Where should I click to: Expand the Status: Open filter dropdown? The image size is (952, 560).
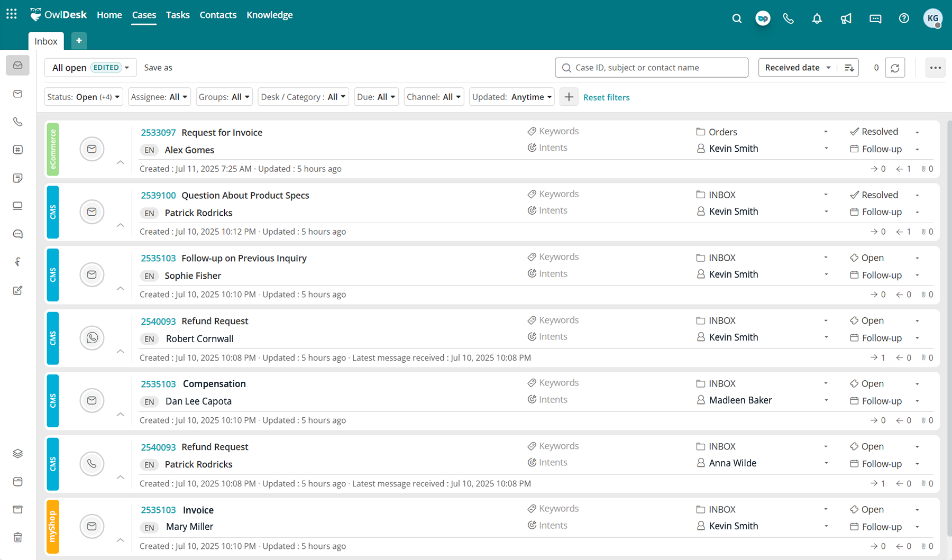coord(84,97)
